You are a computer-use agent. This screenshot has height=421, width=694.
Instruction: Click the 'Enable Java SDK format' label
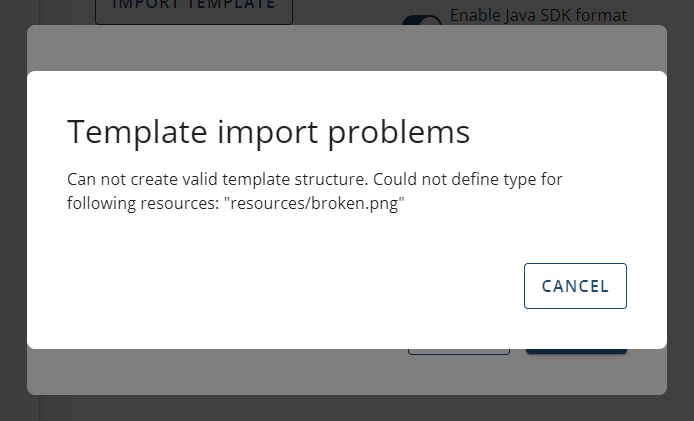pos(537,15)
